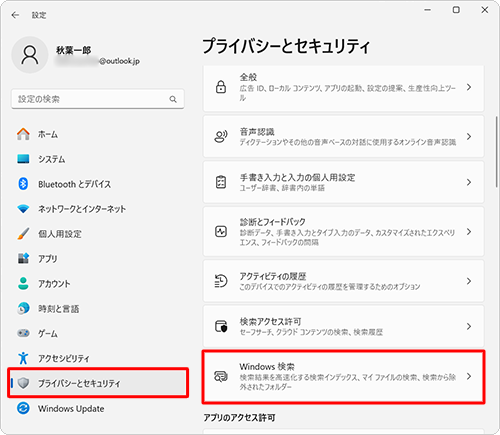Open the アプリ settings page

pos(97,258)
